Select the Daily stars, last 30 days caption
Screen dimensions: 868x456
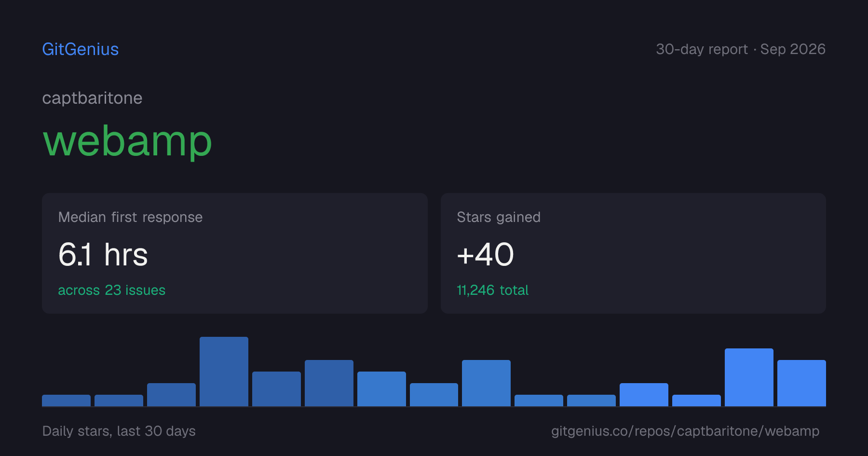119,431
